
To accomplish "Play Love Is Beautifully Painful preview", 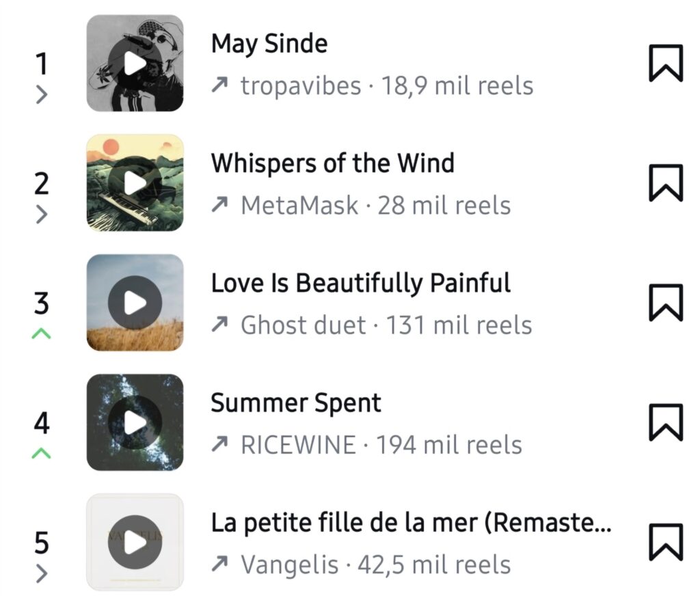I will [x=135, y=303].
